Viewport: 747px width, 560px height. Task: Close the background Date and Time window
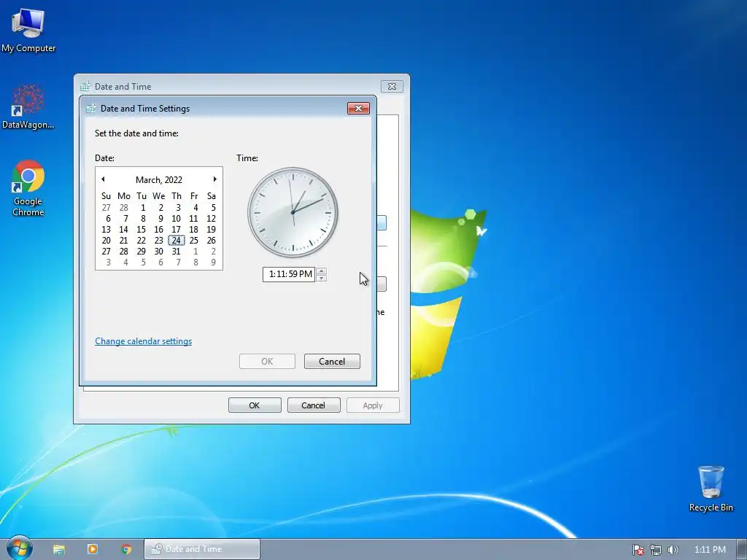tap(392, 86)
